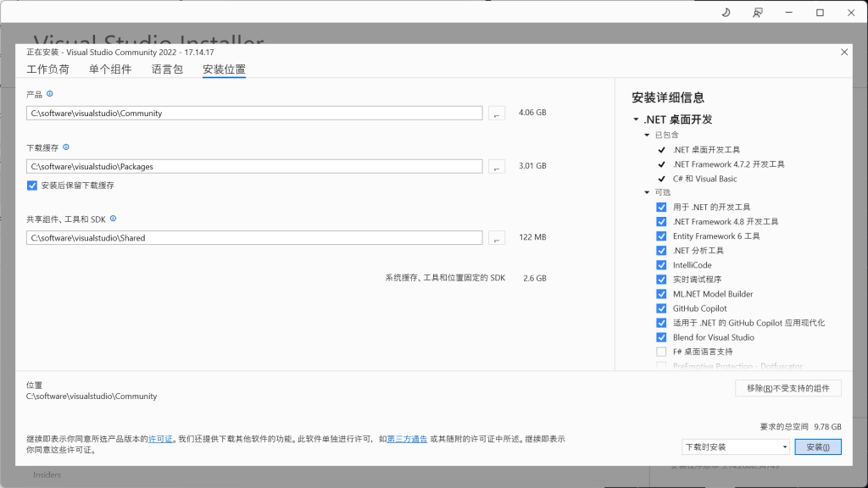Toggle the dark theme moon icon
Viewport: 868px width, 488px height.
point(726,13)
